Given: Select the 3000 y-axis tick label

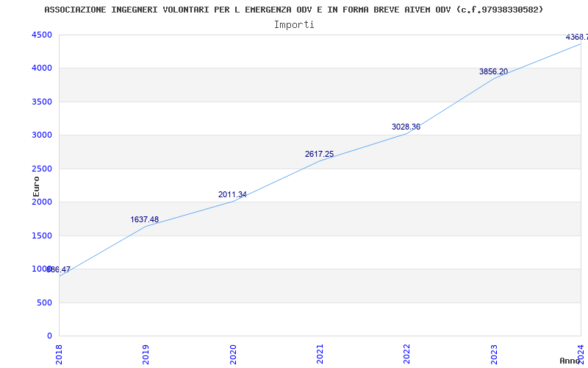Looking at the screenshot, I should click(x=42, y=135).
